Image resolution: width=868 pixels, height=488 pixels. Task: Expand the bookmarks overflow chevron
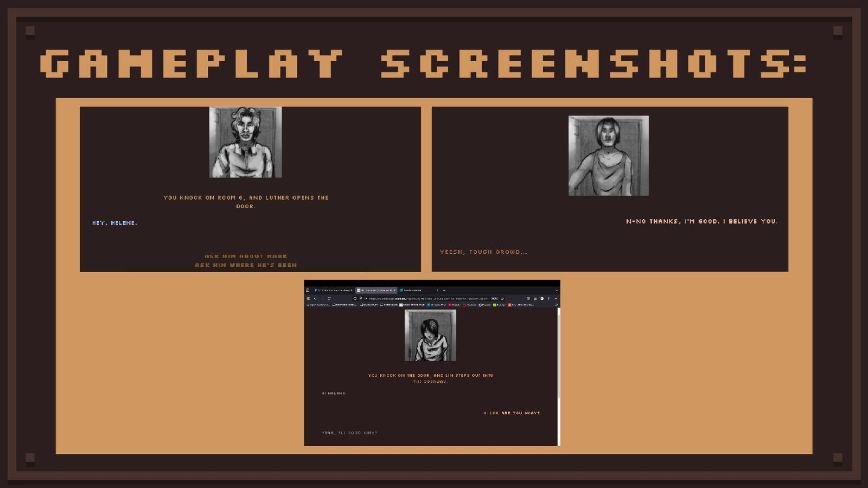[557, 305]
